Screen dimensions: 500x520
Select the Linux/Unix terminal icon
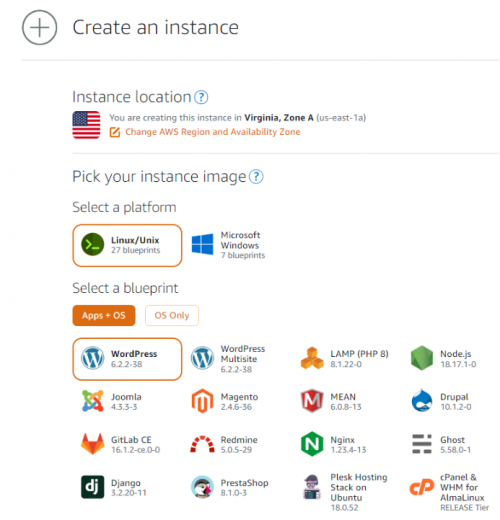click(93, 244)
